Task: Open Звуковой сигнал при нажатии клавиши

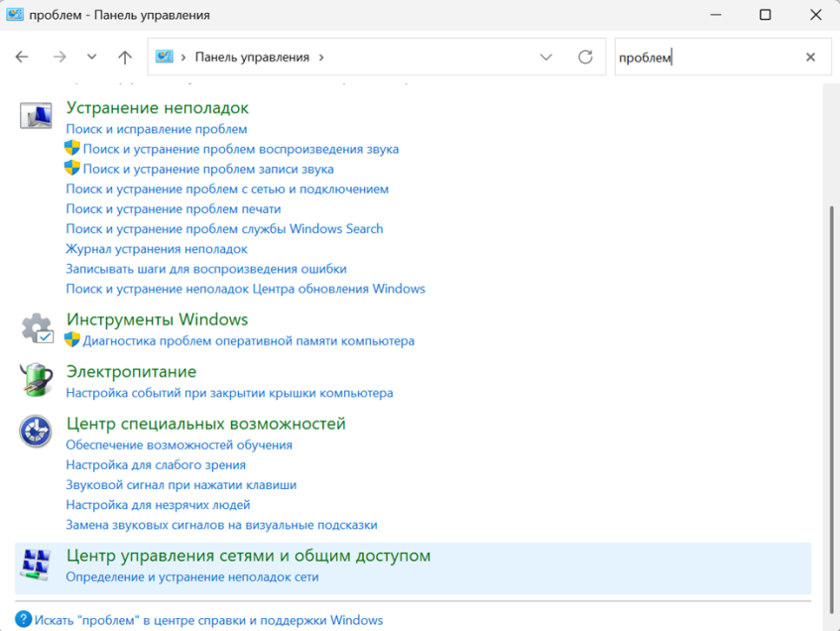Action: point(181,484)
